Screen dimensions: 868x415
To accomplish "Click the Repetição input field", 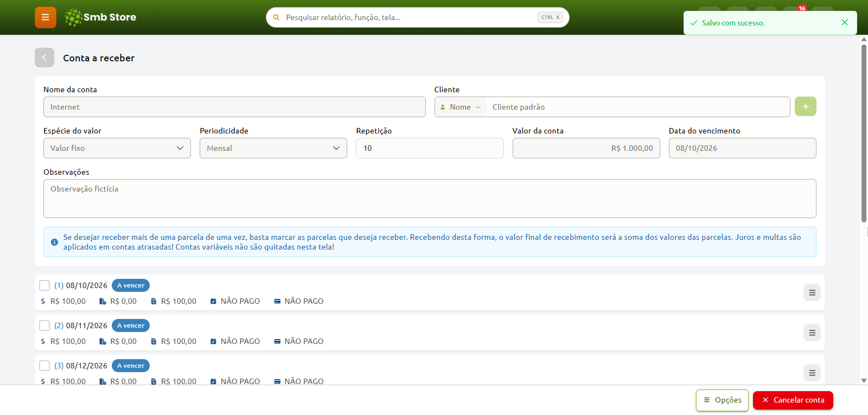I will pyautogui.click(x=430, y=148).
